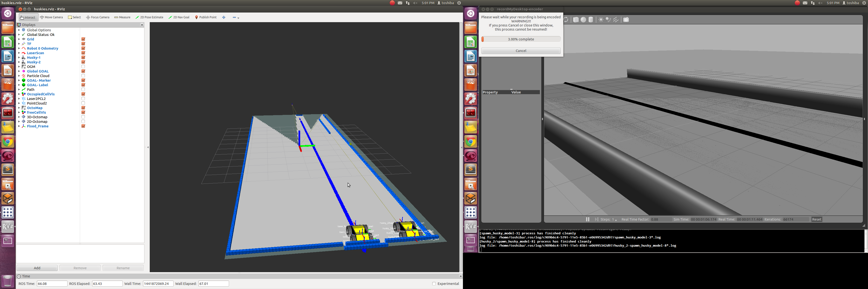Expand the Global Options tree row
The height and width of the screenshot is (289, 868).
click(19, 30)
